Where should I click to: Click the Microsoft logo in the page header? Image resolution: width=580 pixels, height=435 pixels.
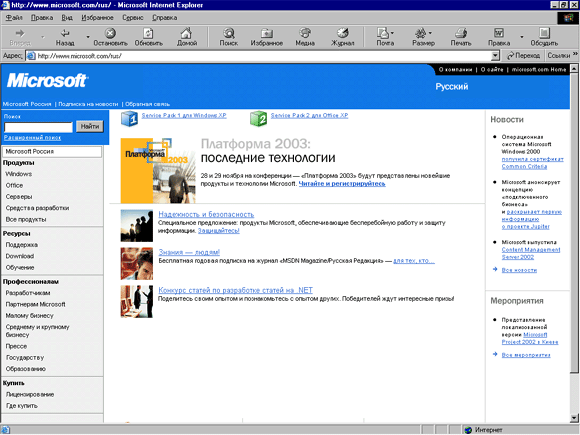click(47, 81)
